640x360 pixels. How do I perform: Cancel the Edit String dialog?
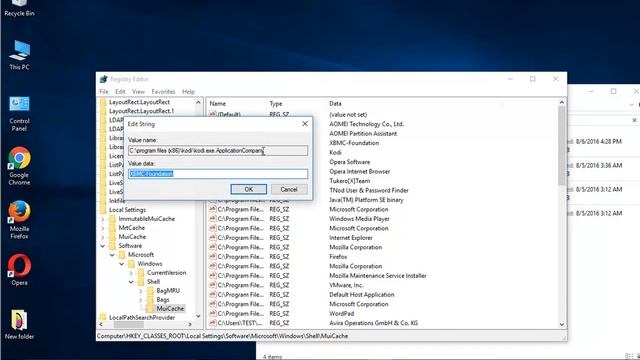coord(289,189)
